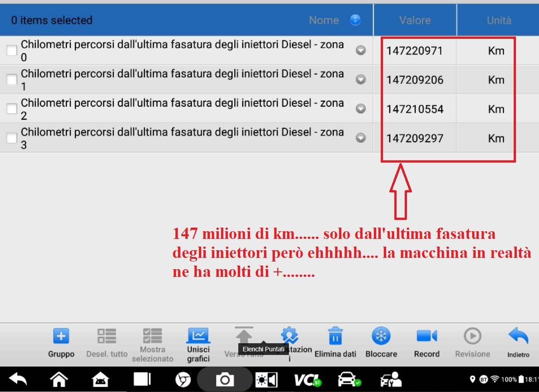Screen dimensions: 539x392
Task: Select the zona 1 row checkbox
Action: (x=12, y=80)
